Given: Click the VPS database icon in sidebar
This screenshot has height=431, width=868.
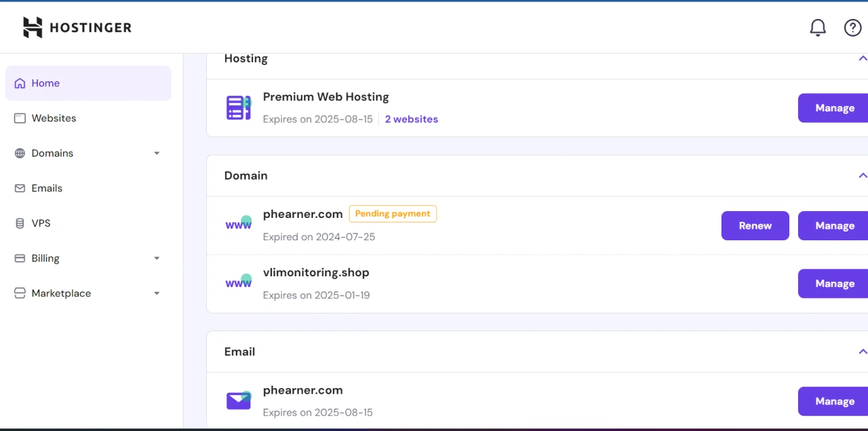Looking at the screenshot, I should coord(20,223).
